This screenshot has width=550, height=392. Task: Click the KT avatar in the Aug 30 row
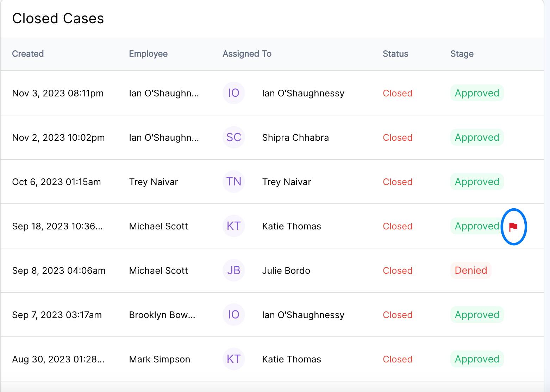(x=234, y=359)
